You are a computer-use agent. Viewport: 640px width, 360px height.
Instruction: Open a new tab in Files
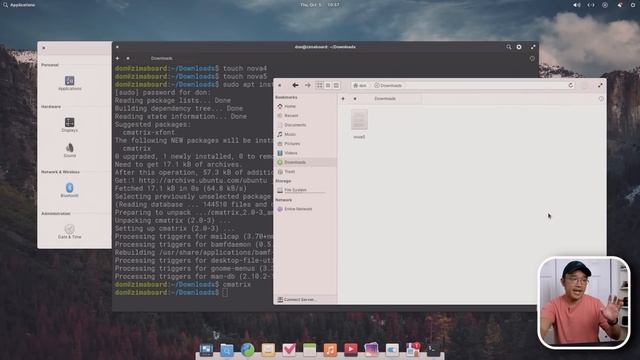pos(343,99)
